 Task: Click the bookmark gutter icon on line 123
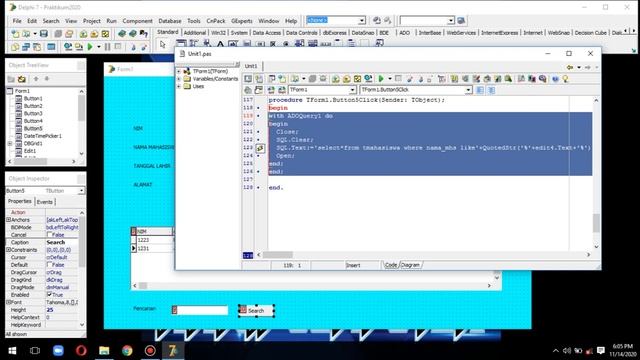click(x=260, y=148)
